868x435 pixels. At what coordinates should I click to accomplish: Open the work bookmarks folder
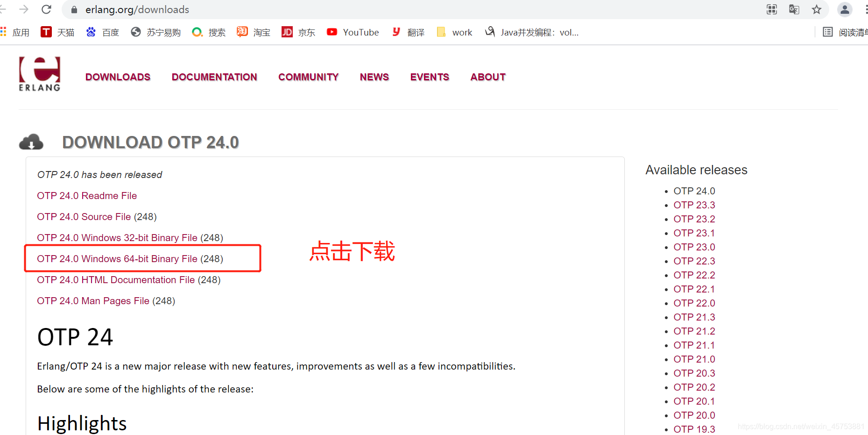point(454,32)
